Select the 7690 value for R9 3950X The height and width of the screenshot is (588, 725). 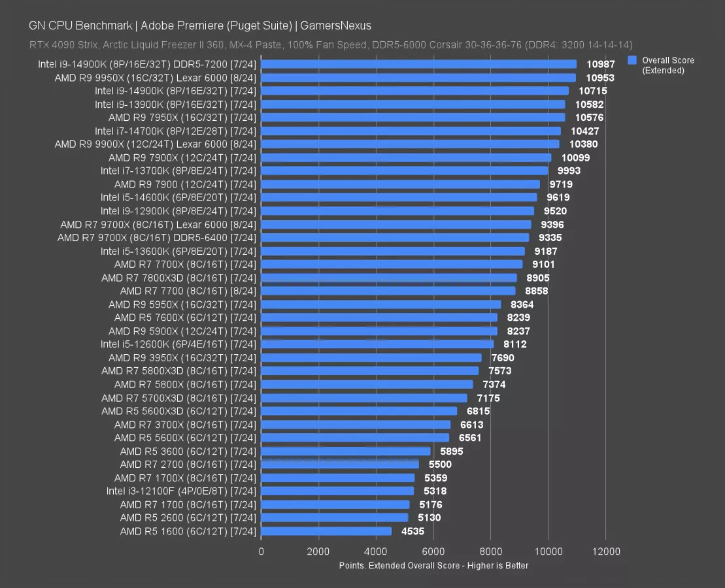click(x=502, y=357)
